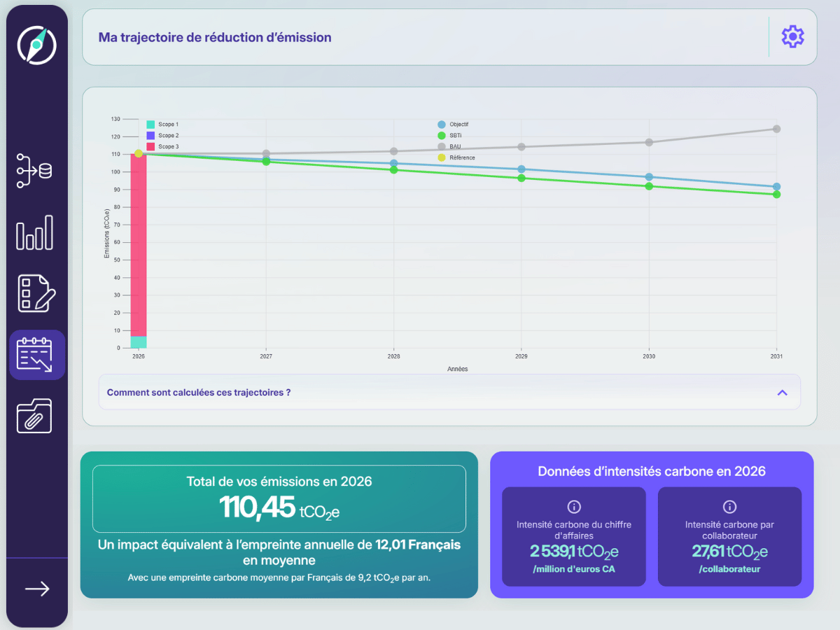
Task: Click info icon above intensité par collaborateur
Action: point(729,507)
